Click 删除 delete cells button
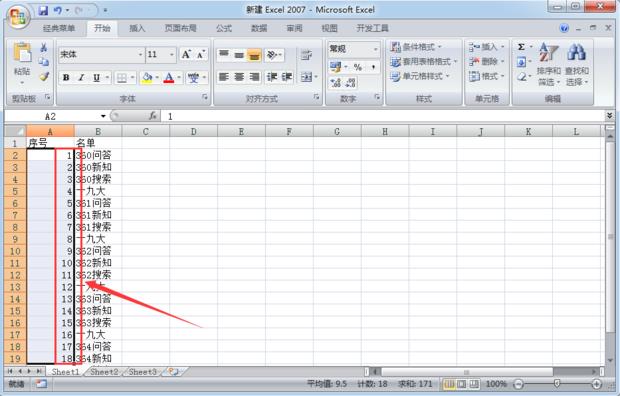The image size is (620, 396). click(487, 61)
